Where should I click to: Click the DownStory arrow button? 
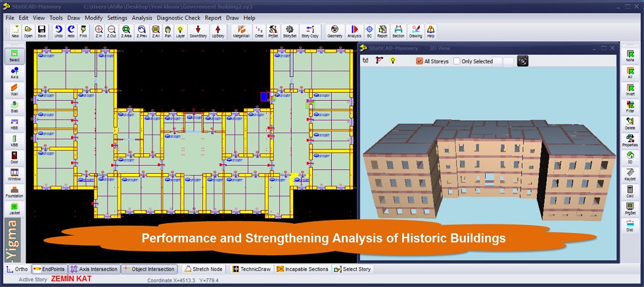click(198, 31)
